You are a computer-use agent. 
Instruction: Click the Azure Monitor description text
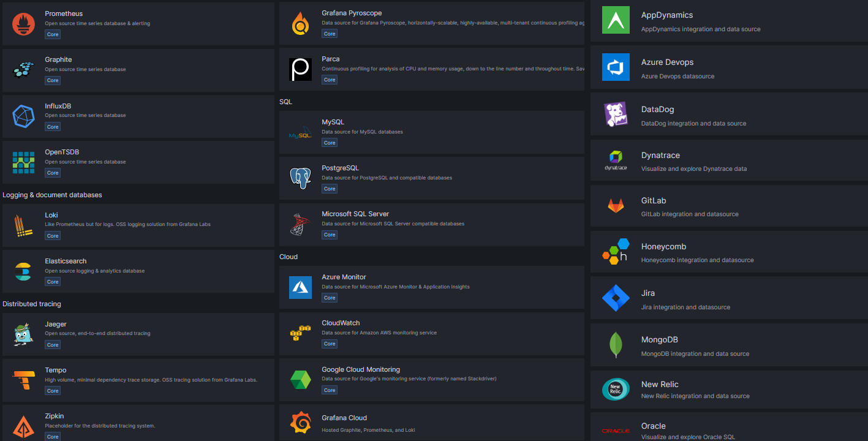coord(396,287)
